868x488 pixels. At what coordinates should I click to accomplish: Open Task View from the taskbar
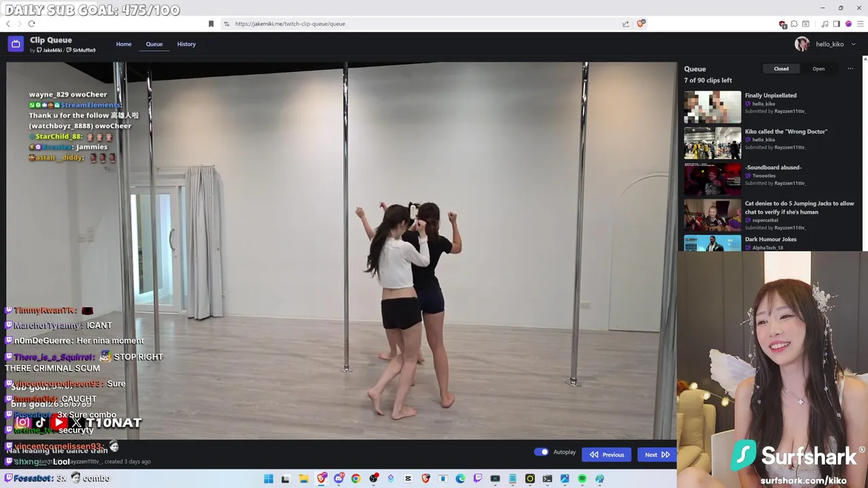[x=285, y=479]
